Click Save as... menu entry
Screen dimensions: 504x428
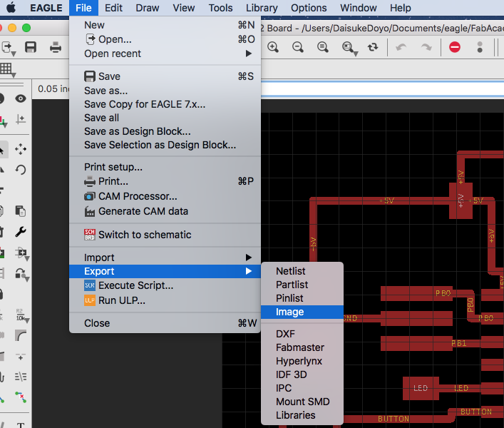click(165, 91)
